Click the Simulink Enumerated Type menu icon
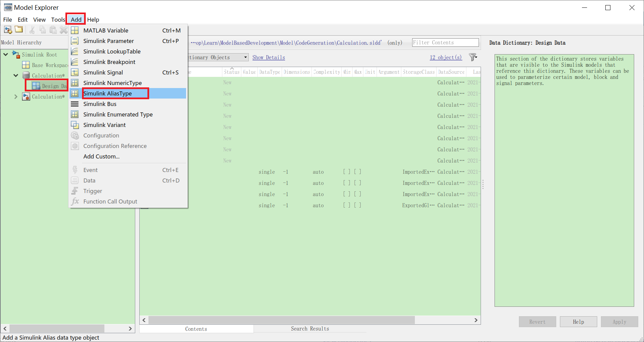The height and width of the screenshot is (342, 644). point(75,114)
